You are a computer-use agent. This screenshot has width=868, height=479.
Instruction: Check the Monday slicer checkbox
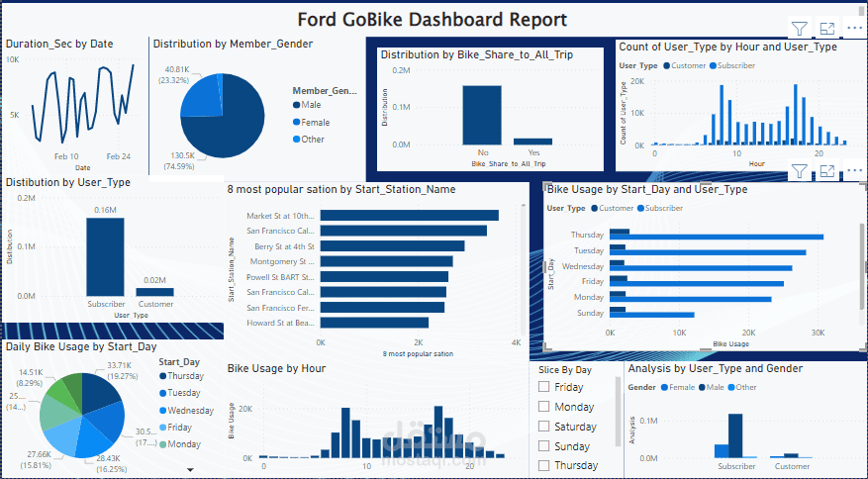pyautogui.click(x=544, y=407)
